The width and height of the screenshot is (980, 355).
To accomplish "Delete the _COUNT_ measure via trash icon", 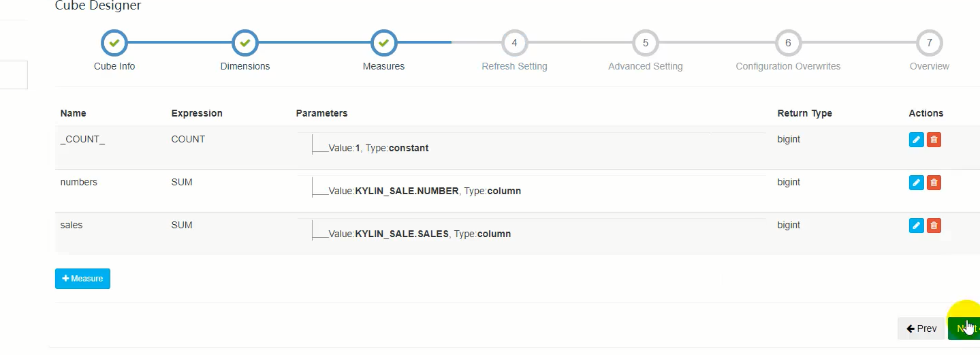I will [934, 140].
